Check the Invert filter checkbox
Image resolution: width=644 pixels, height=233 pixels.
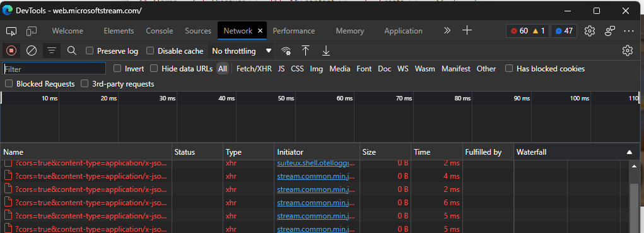point(117,68)
